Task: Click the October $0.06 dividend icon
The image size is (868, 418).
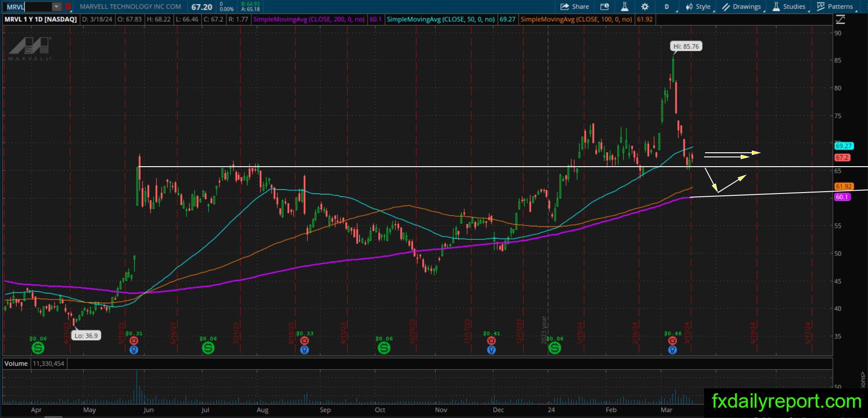Action: (x=384, y=348)
